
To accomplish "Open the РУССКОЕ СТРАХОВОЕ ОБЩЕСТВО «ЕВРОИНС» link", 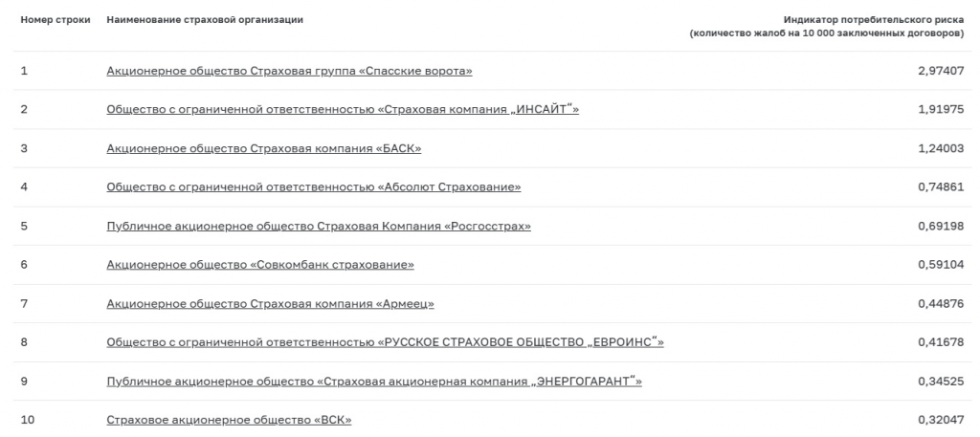I will tap(385, 342).
